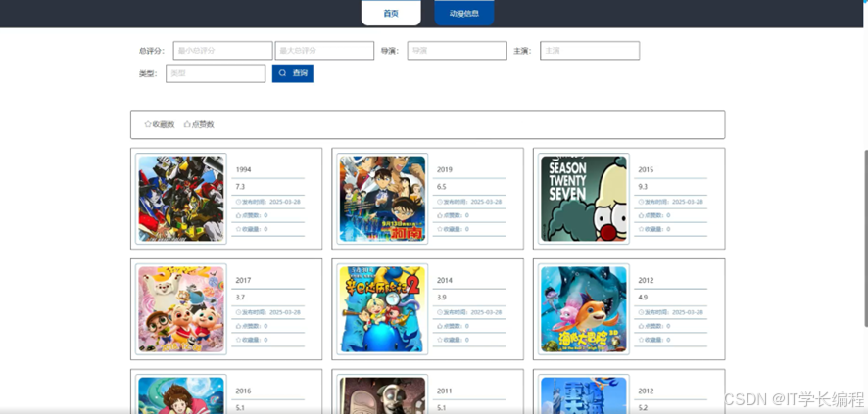Click clock icon in the 4.9-rated 2012 card

[641, 312]
